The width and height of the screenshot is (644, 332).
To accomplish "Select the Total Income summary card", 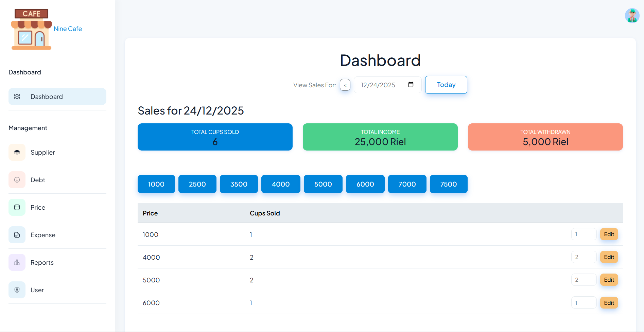I will pos(380,137).
